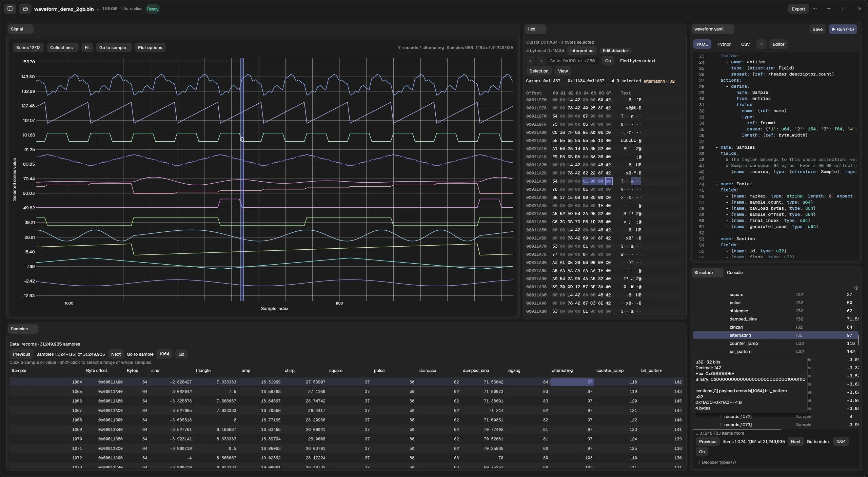
Task: Click Previous in Structure panel
Action: pyautogui.click(x=708, y=441)
